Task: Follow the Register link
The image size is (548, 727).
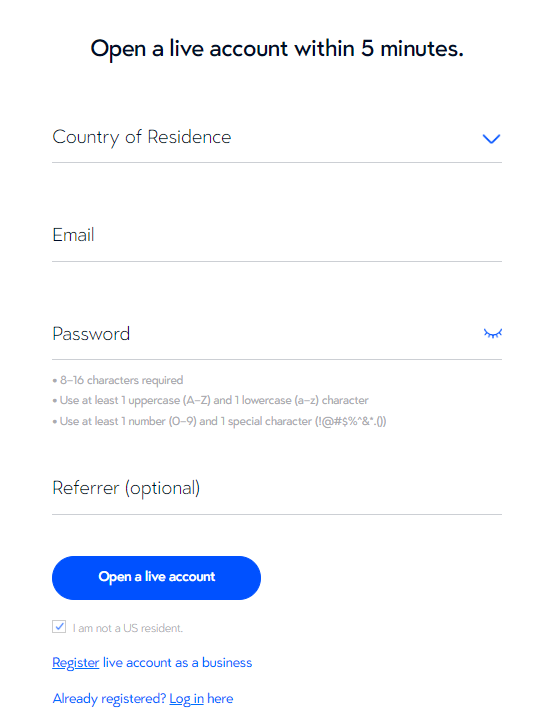Action: [x=76, y=663]
